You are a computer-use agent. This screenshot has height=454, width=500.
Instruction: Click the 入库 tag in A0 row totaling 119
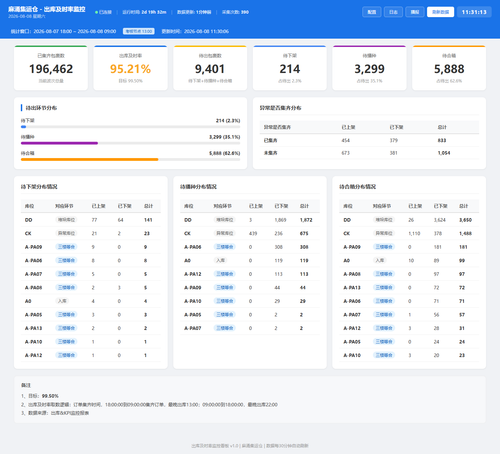[220, 261]
